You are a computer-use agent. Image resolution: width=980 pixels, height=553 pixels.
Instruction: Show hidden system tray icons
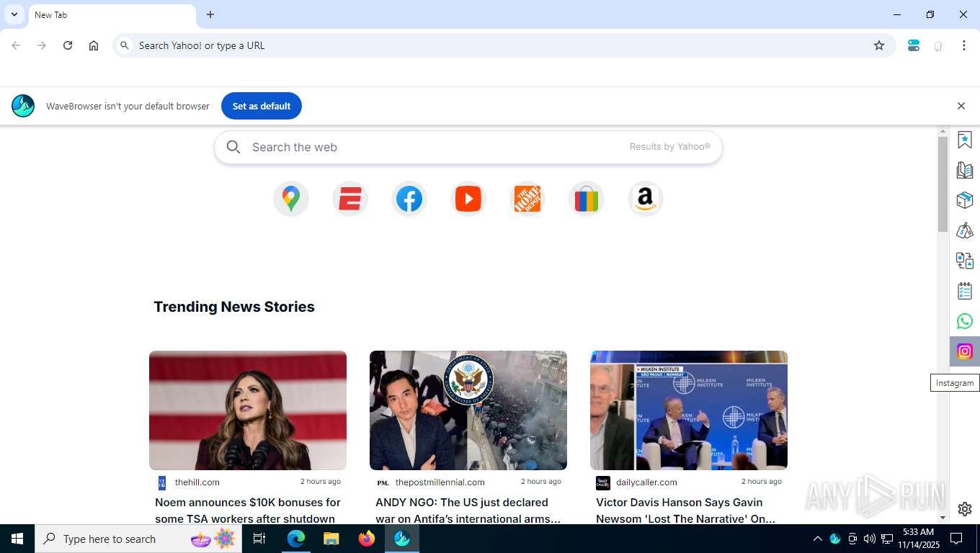click(817, 539)
